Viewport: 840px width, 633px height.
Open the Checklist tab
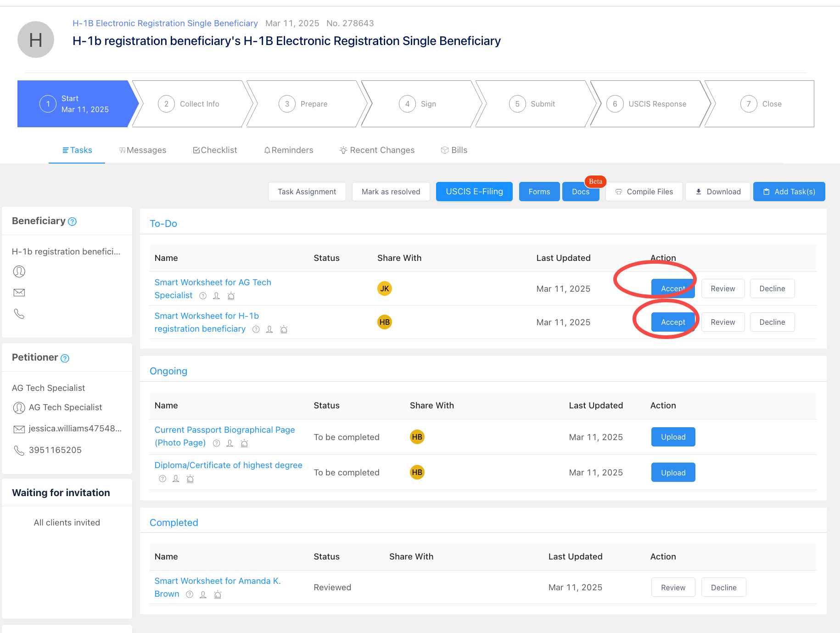(x=215, y=150)
